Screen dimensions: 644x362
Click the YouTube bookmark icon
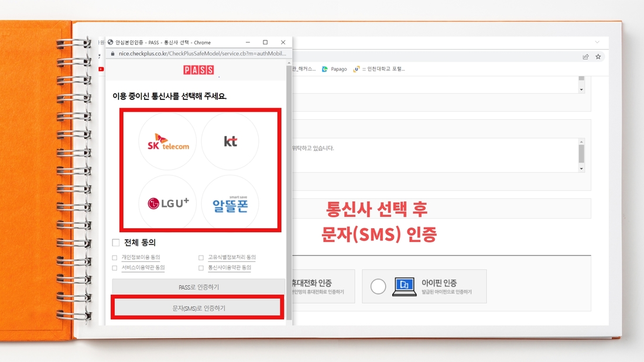[x=101, y=69]
